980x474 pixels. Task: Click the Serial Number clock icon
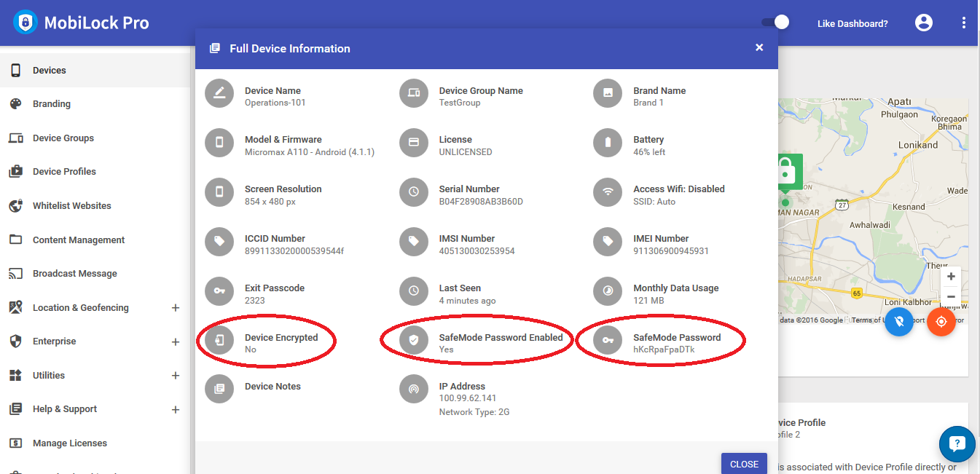tap(414, 192)
